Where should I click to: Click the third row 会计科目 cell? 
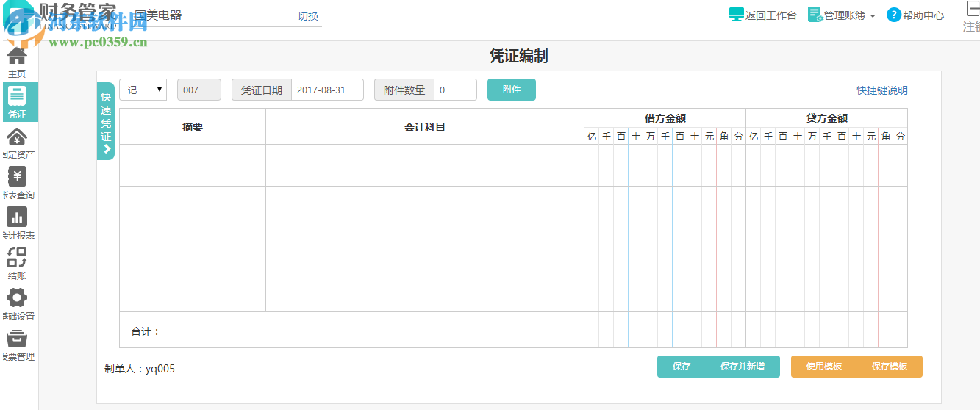[x=425, y=249]
